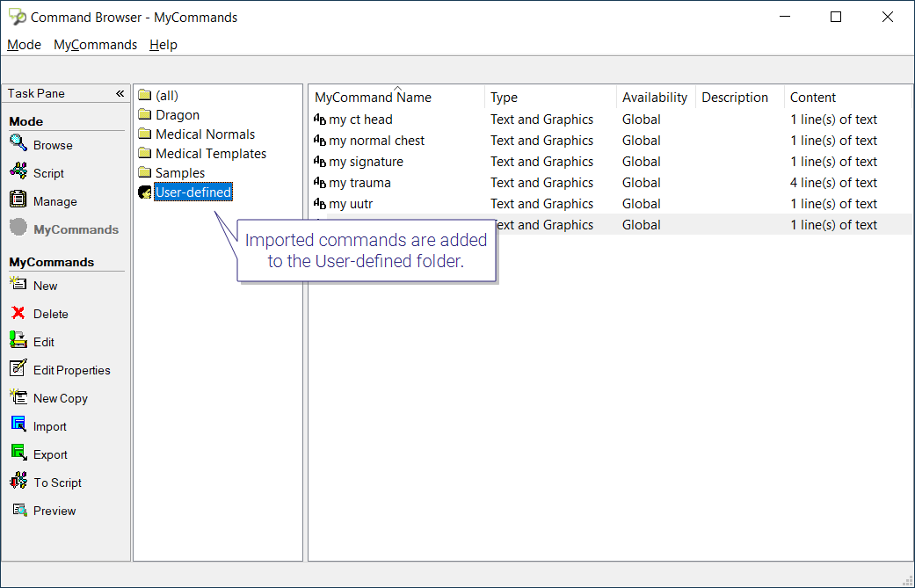
Task: Click the icon beside 'my signature'
Action: (x=320, y=162)
